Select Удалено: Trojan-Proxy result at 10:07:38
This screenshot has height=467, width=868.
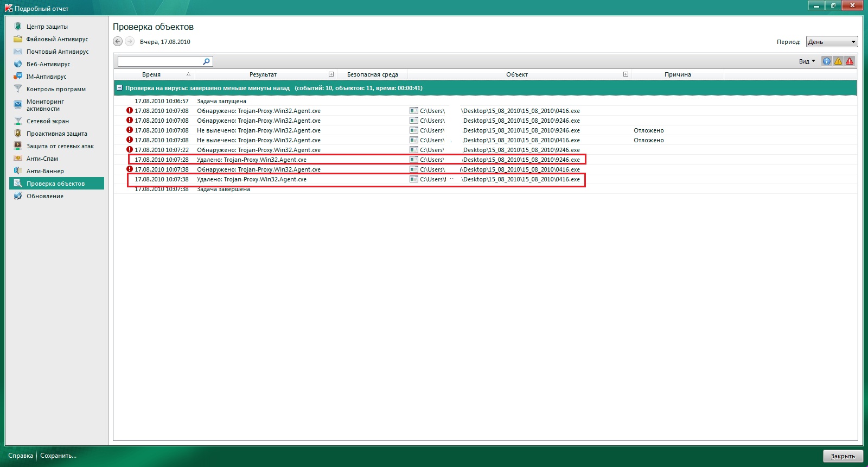point(252,179)
